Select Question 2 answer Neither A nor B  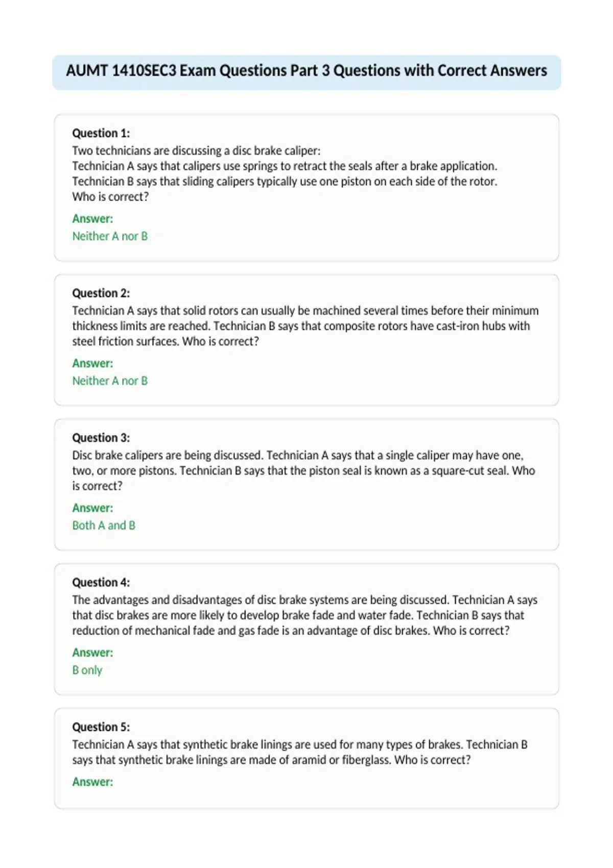coord(110,380)
